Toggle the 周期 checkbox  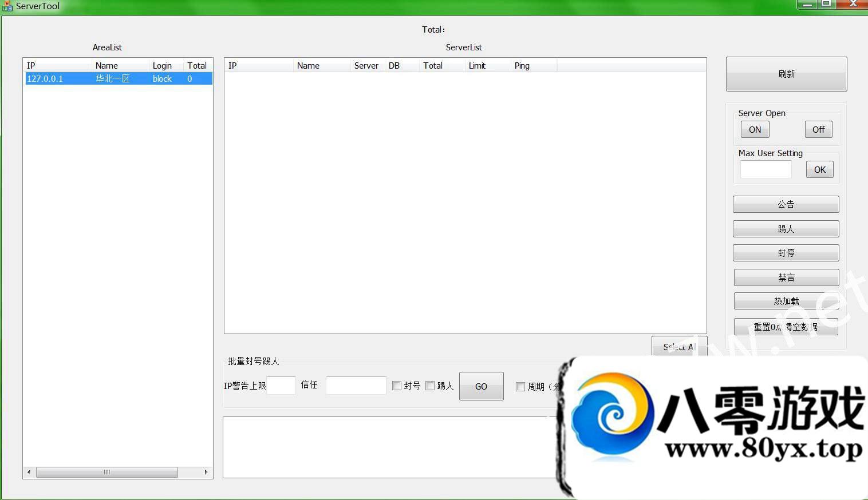tap(520, 387)
